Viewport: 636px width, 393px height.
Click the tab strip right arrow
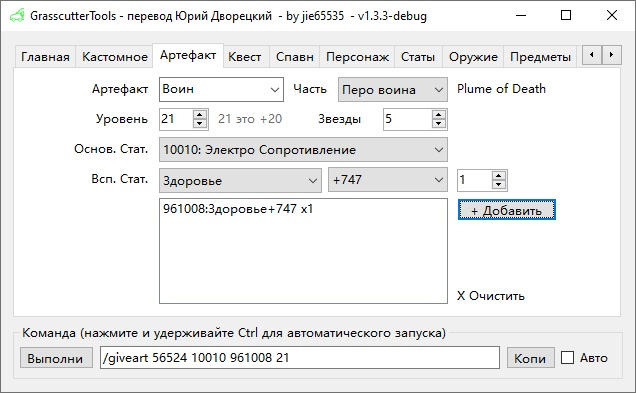coord(611,55)
